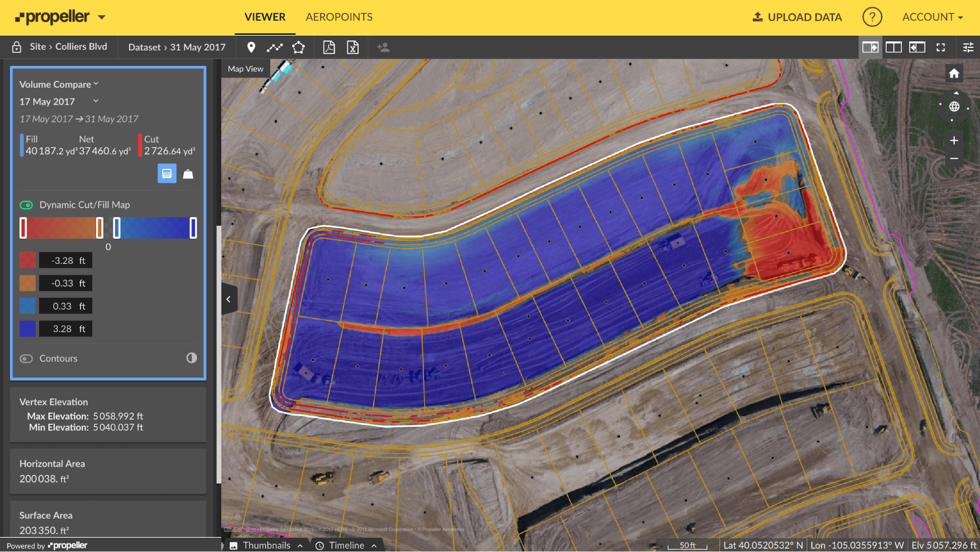Select the polyline measurement tool
Screen dimensions: 980x552
[276, 47]
